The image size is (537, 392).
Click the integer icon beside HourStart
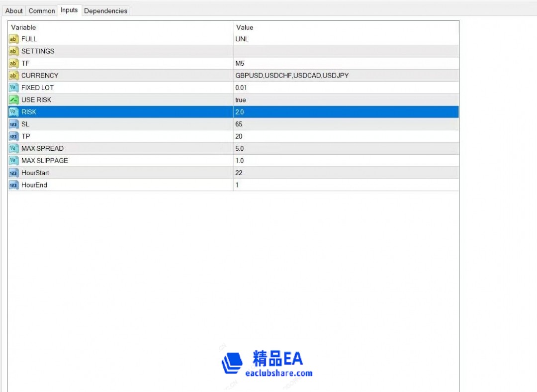[13, 173]
